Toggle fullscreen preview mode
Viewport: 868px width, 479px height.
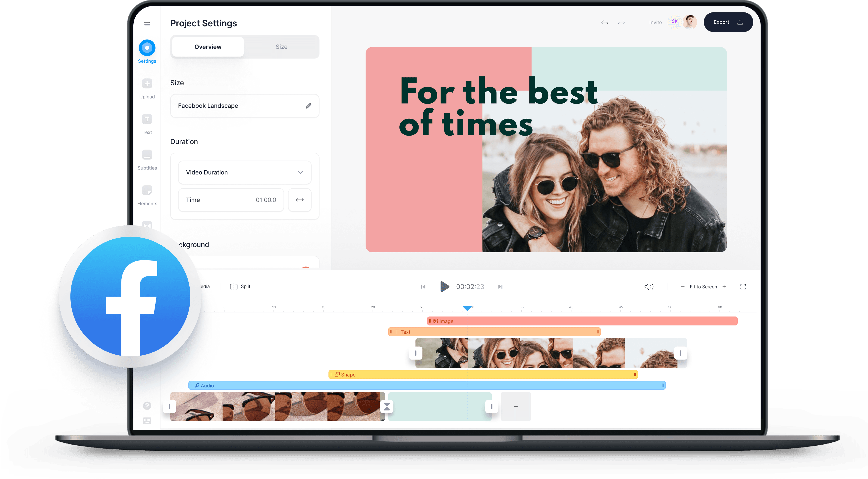click(743, 286)
